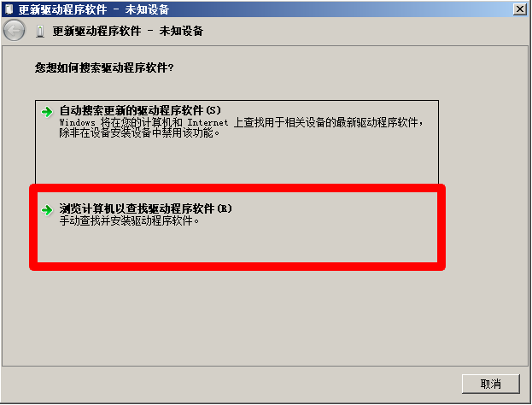532x405 pixels.
Task: Click 未知设备 in the header beside back button
Action: 181,32
